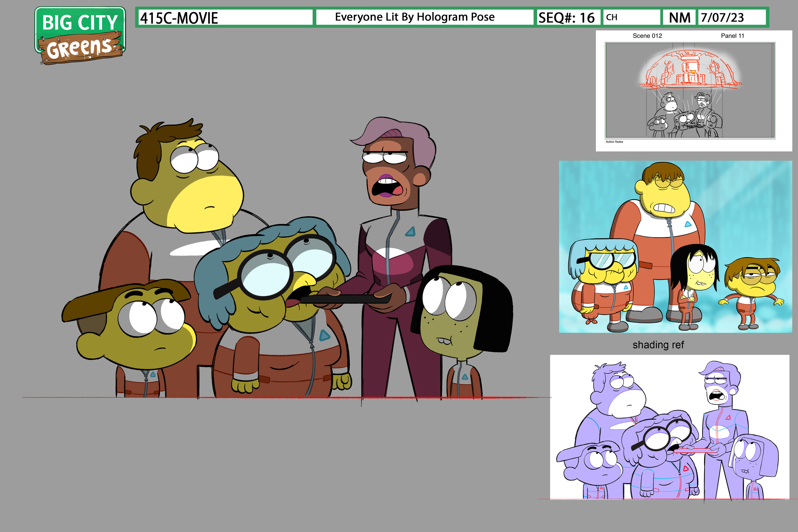Select the Panel 11 label

732,36
